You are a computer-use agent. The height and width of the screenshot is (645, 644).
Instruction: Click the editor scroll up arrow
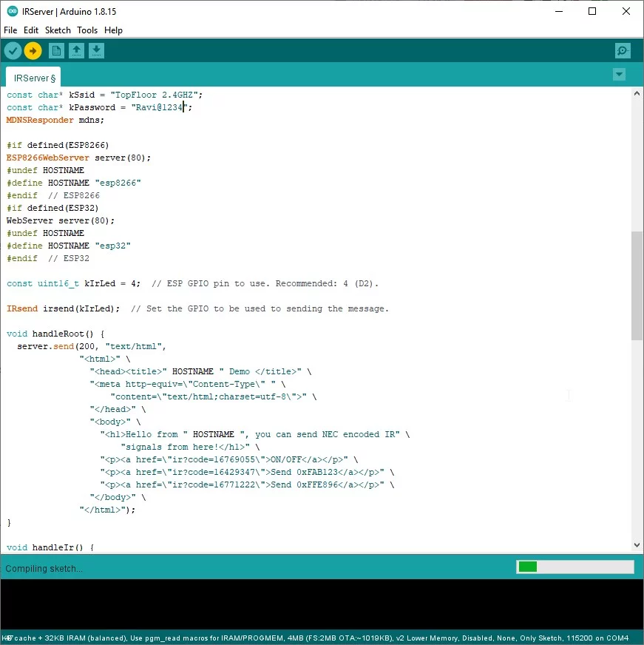tap(637, 93)
